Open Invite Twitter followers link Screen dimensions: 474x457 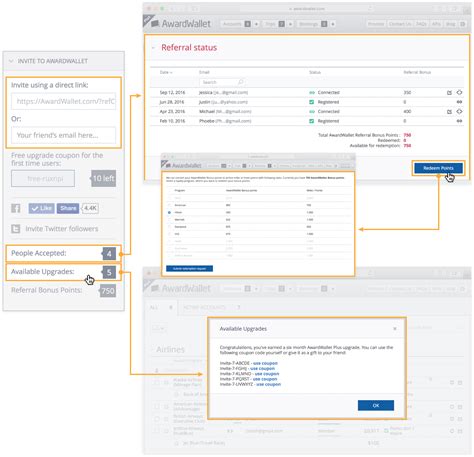[62, 229]
